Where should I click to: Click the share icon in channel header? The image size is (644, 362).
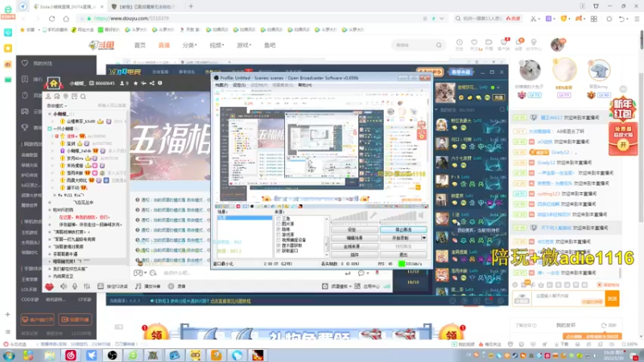pyautogui.click(x=152, y=84)
